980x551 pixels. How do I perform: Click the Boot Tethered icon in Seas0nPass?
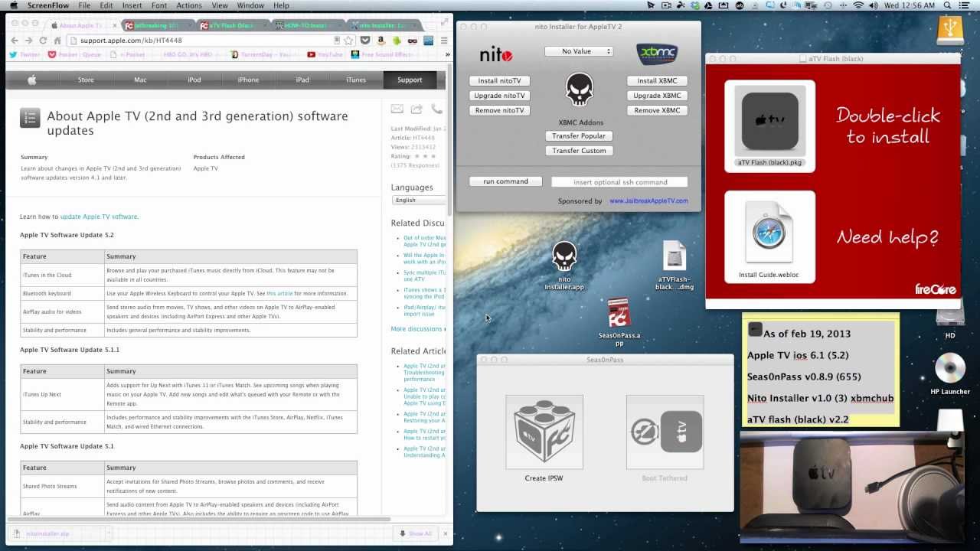tap(665, 432)
